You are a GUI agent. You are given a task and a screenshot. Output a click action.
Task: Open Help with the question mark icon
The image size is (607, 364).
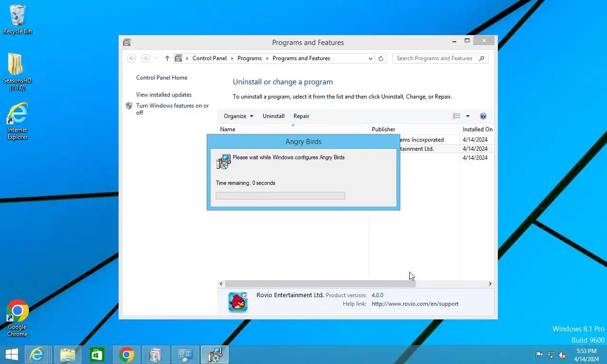(483, 116)
